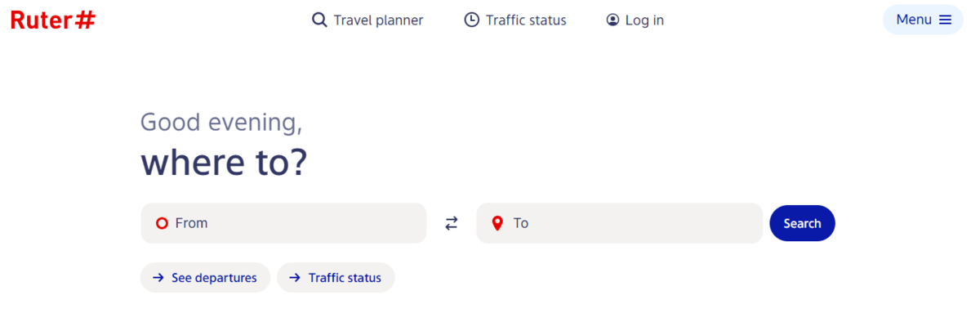The image size is (980, 322).
Task: Click the "where to?" heading
Action: (224, 162)
